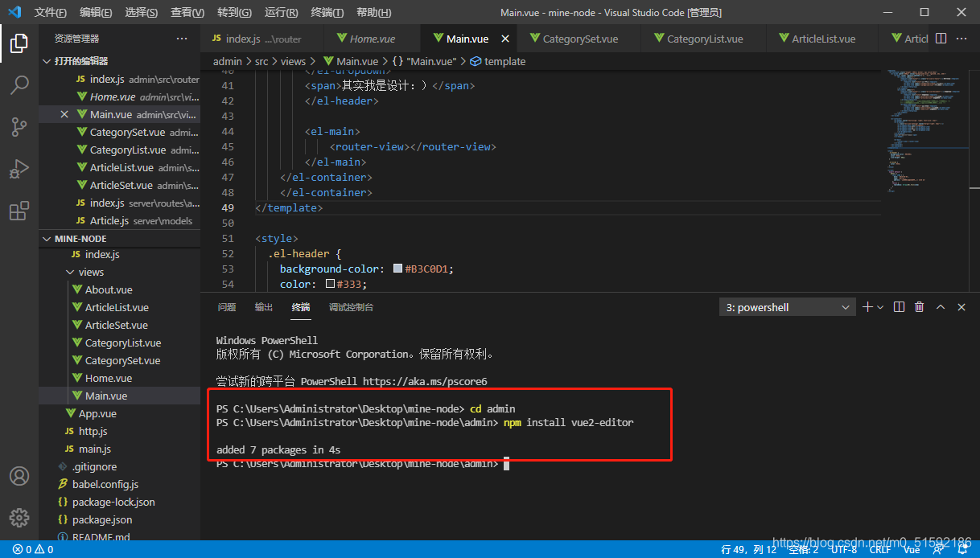Open the https://aka.ms/pscore6 link in terminal
Viewport: 980px width, 558px height.
pyautogui.click(x=425, y=381)
